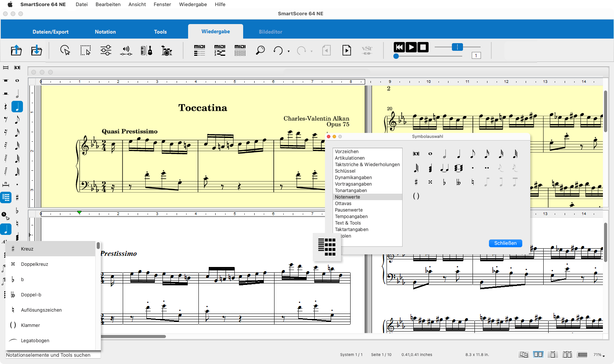Toggle the side-by-side pages view button
Screen dimensions: 614x364
point(538,355)
